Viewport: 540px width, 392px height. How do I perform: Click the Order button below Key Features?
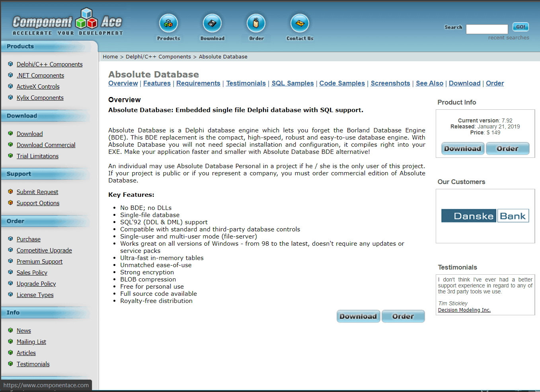(x=403, y=316)
